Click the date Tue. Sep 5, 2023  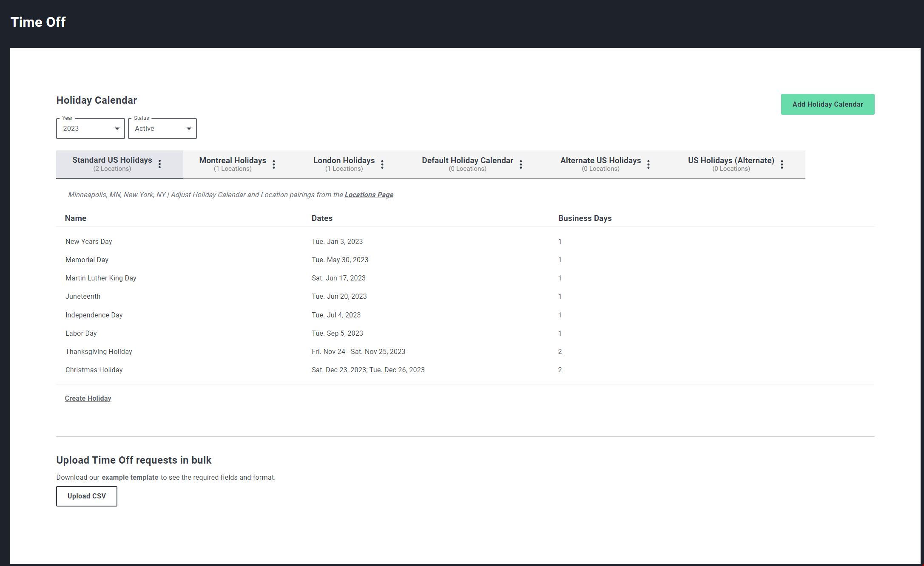click(x=337, y=333)
